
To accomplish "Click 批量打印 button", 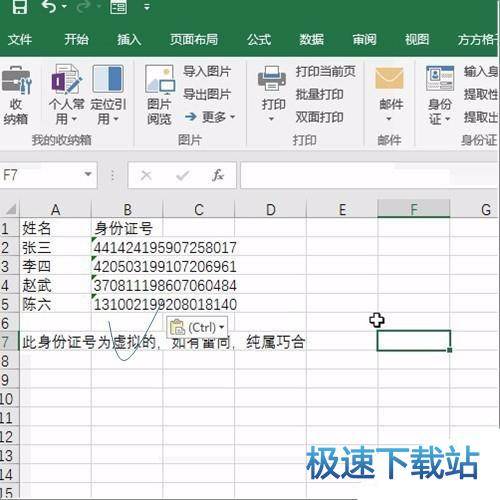I will point(319,94).
